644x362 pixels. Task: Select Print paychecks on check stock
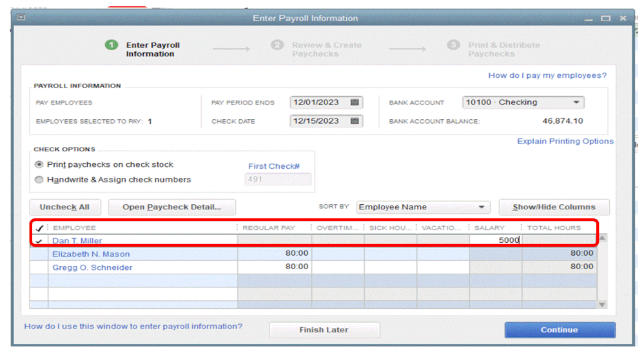tap(39, 165)
